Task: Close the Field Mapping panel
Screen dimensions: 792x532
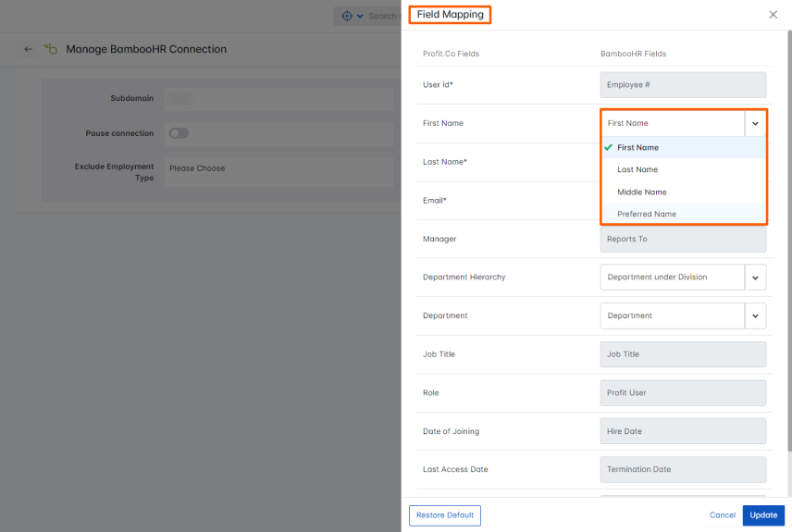Action: click(x=773, y=15)
